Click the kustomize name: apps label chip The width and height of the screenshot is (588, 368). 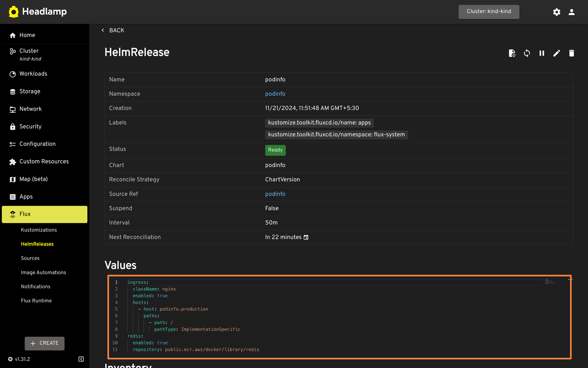click(x=319, y=123)
